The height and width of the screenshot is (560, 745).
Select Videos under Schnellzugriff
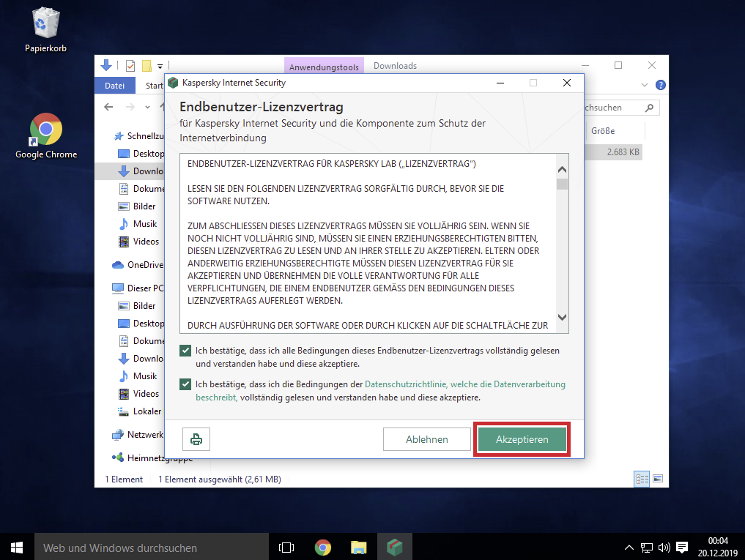(x=138, y=242)
